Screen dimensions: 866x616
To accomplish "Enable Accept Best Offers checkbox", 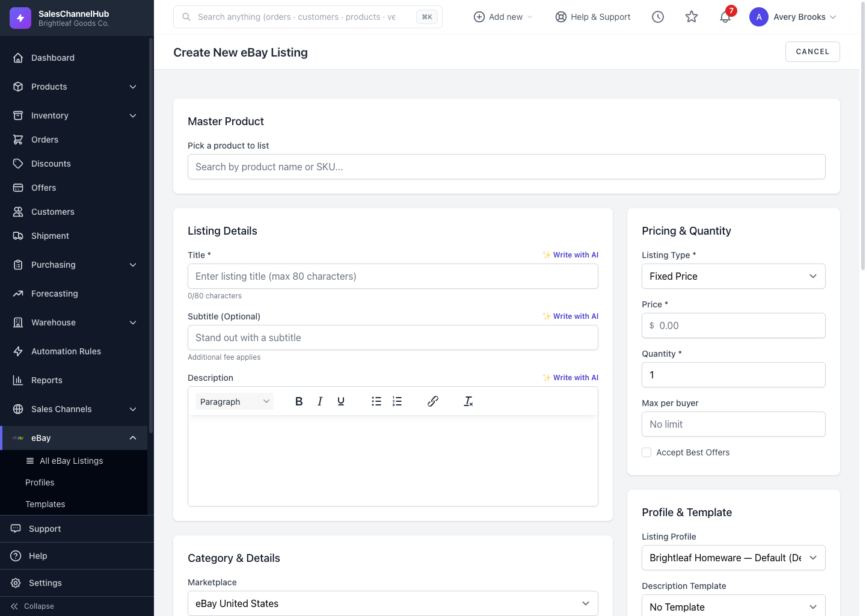I will pos(646,452).
